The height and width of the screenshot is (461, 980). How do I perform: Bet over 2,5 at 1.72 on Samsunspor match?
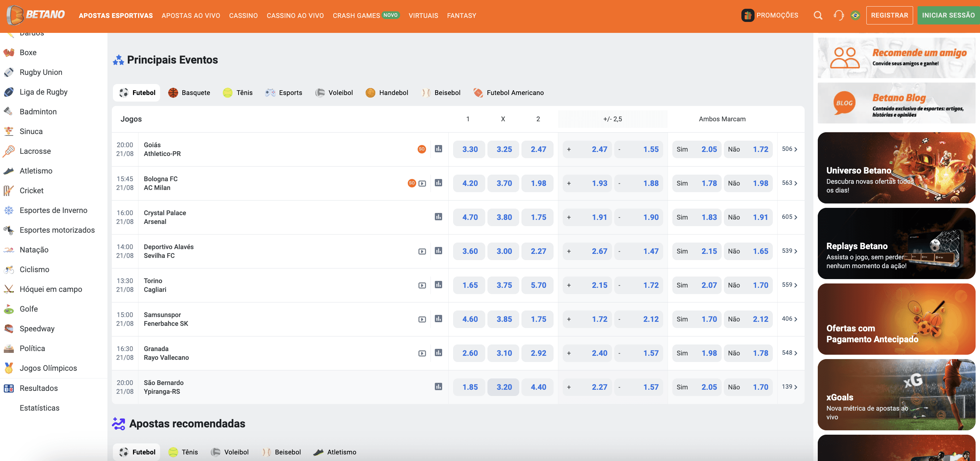click(587, 319)
